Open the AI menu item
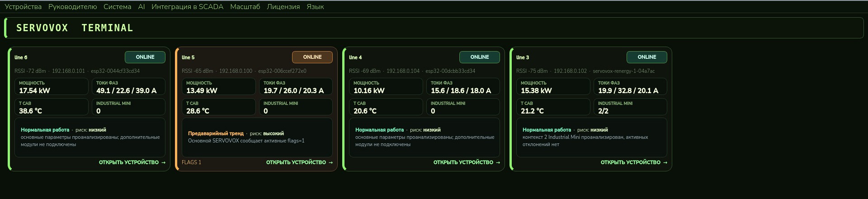 [142, 7]
